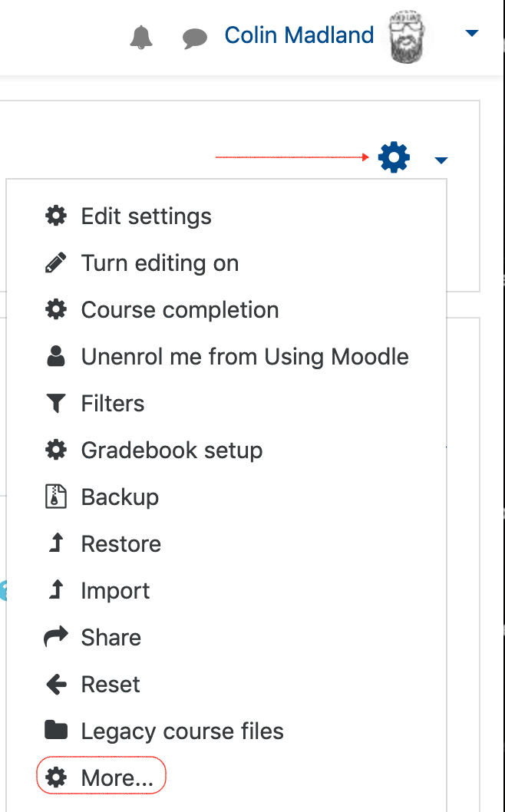Image resolution: width=505 pixels, height=812 pixels.
Task: Click the person icon beside Unenrol me
Action: coord(56,356)
